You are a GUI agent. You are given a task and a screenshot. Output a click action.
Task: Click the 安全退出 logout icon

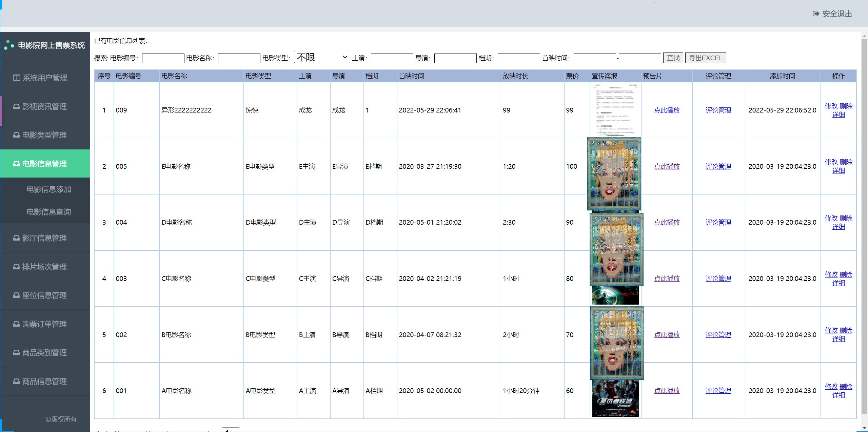[x=816, y=14]
